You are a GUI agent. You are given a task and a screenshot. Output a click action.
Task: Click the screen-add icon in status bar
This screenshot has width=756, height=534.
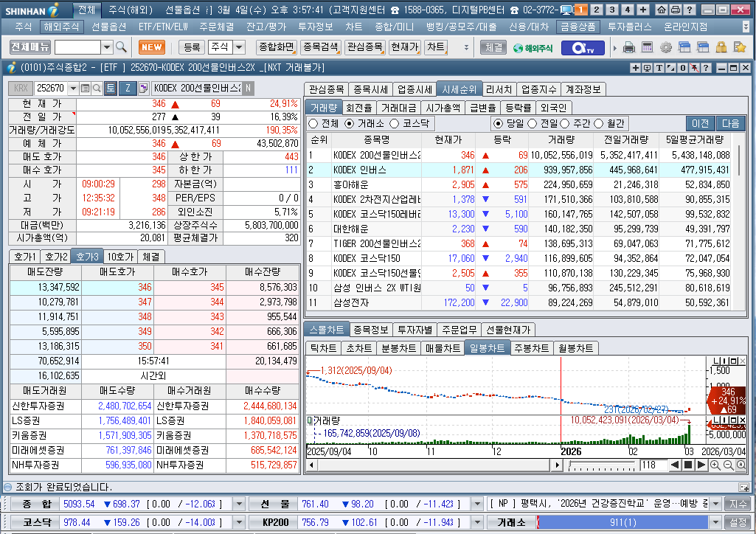[744, 488]
